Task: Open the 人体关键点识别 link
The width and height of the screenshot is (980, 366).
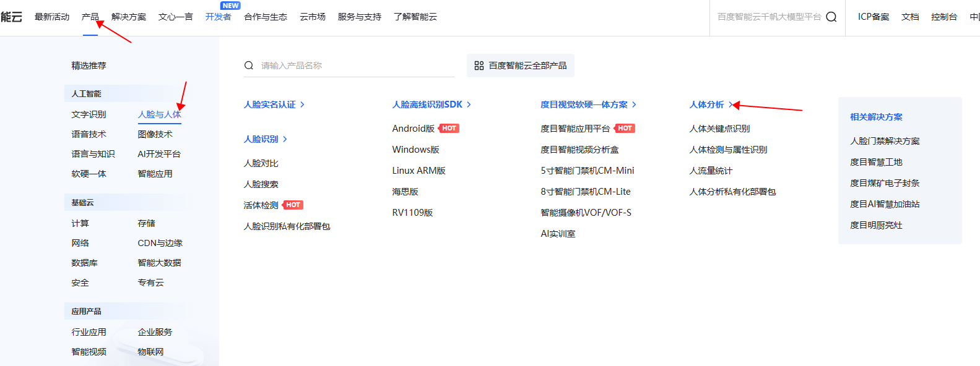Action: point(720,129)
